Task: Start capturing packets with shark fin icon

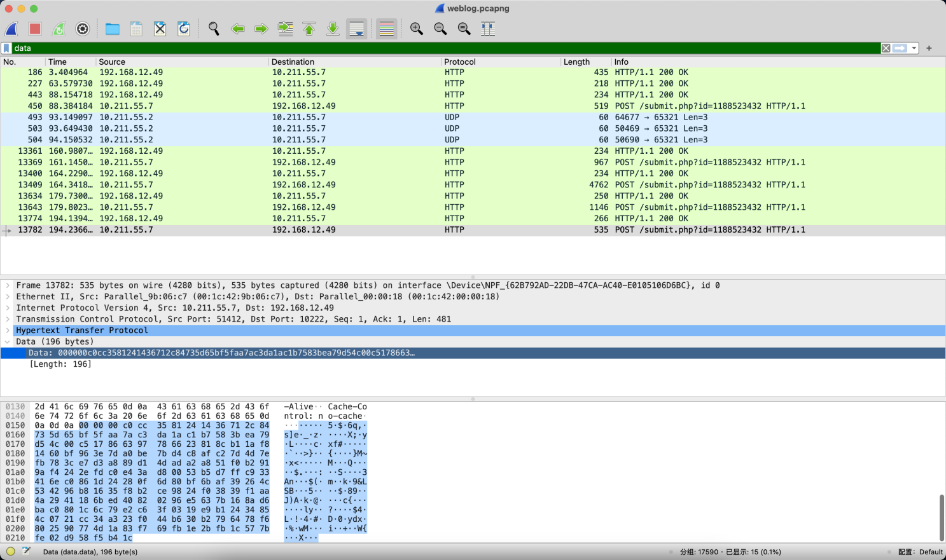Action: [x=11, y=29]
